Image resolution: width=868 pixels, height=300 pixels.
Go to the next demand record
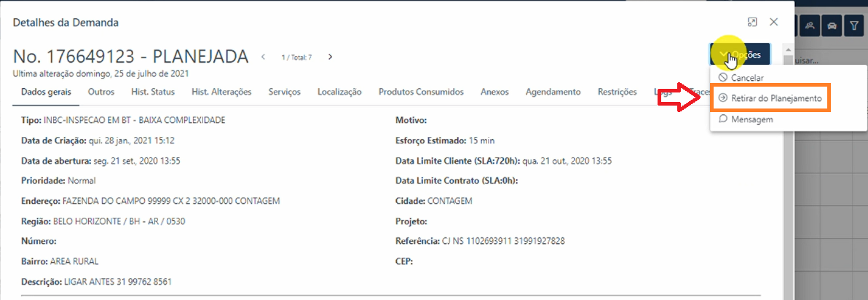coord(331,57)
